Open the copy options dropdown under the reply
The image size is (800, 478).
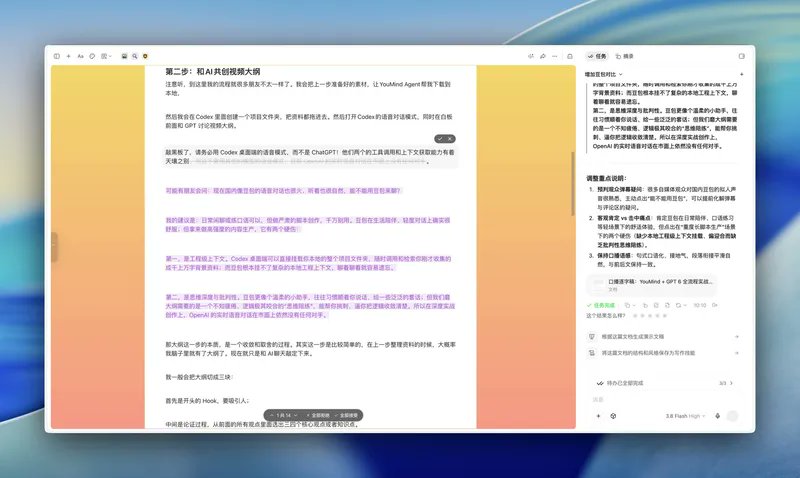point(630,305)
